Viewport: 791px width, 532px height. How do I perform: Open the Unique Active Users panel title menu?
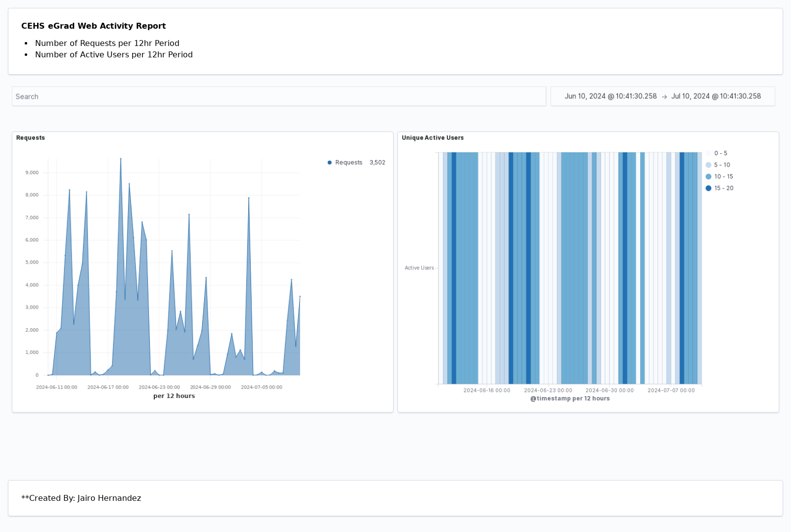click(x=433, y=138)
